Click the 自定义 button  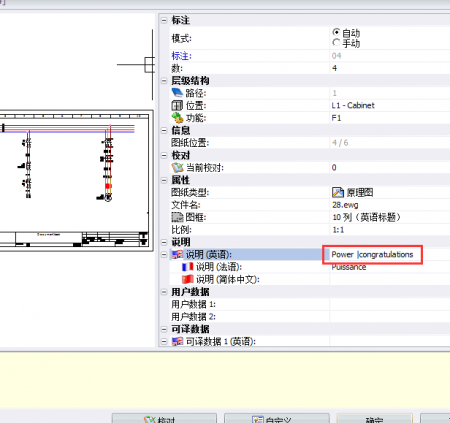pos(277,419)
